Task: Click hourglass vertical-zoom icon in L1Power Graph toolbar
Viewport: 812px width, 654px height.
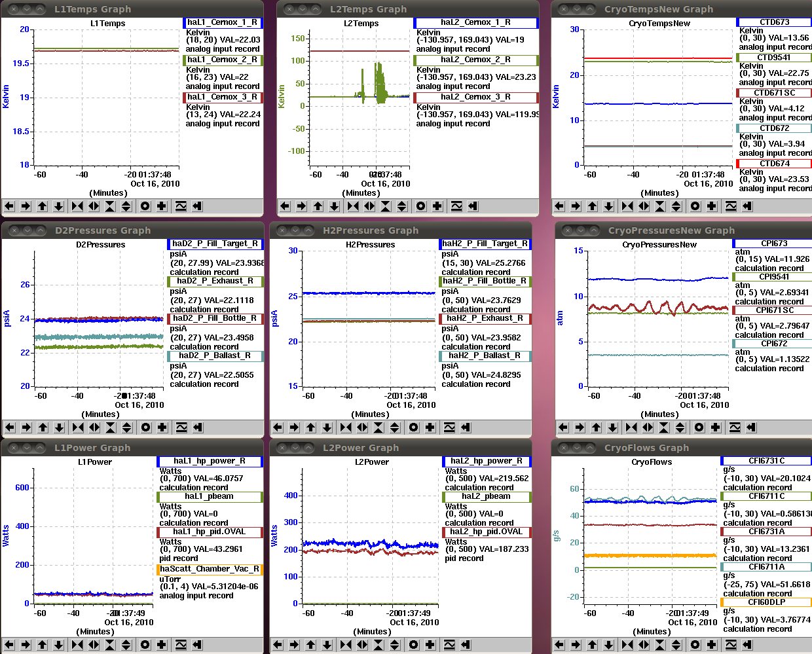Action: 110,645
